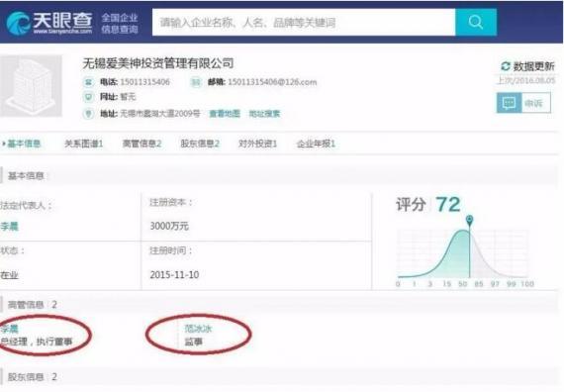Switch to the 对外投资1 tab
The width and height of the screenshot is (564, 392).
coord(258,144)
